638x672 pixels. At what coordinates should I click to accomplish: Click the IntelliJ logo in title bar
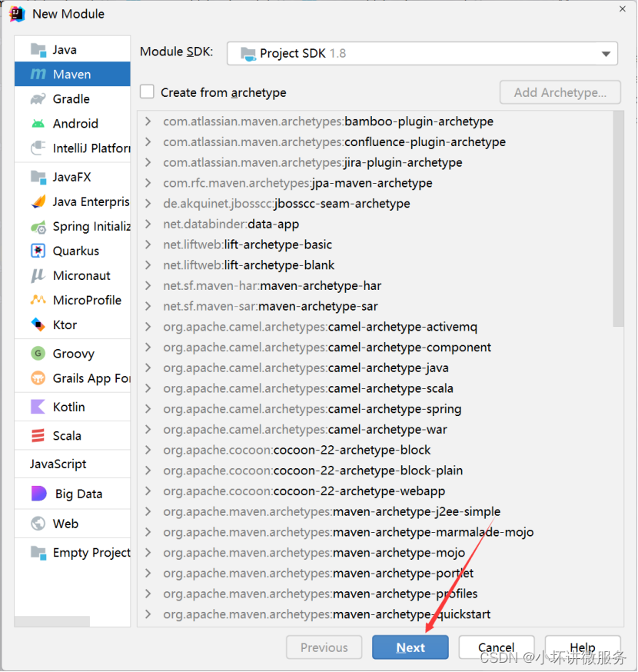pos(17,14)
